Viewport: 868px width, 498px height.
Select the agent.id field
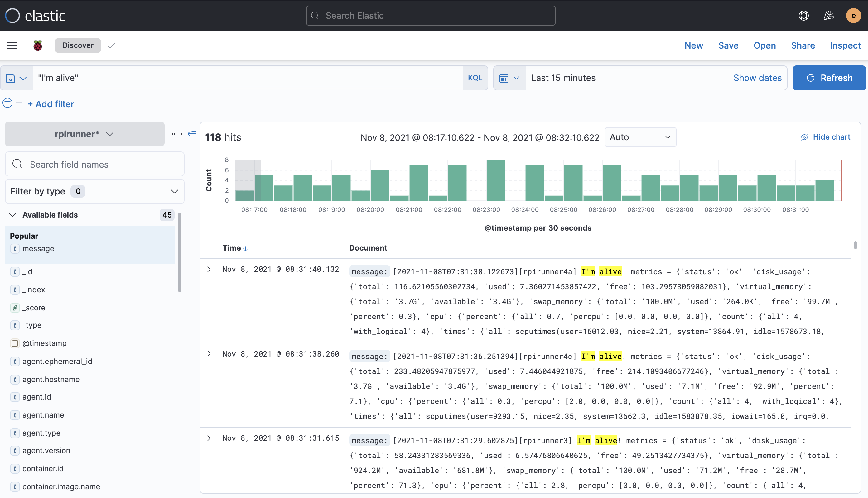(36, 397)
